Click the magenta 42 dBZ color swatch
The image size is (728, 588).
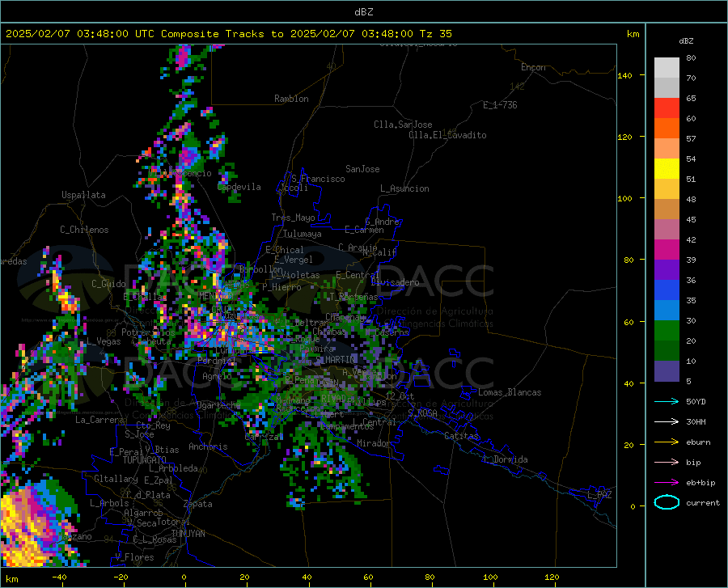[667, 250]
